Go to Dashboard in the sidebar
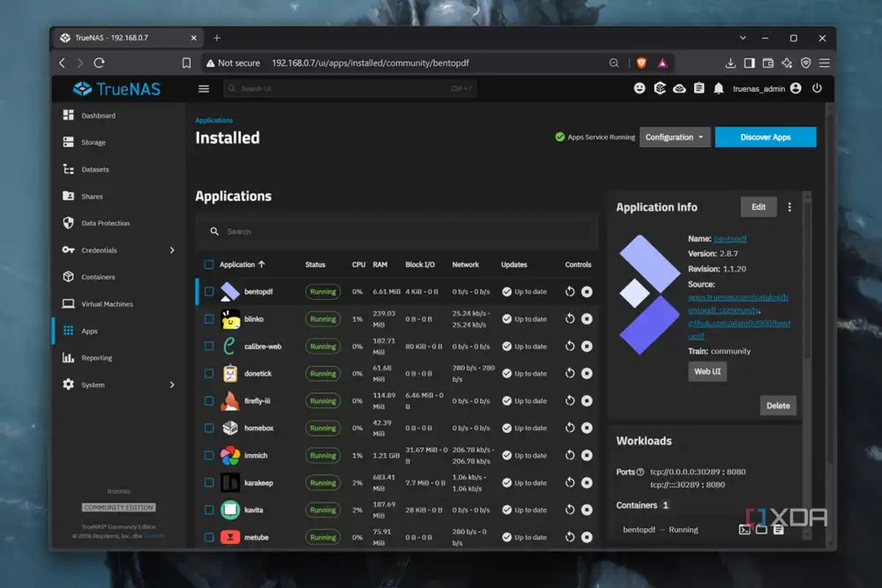 click(x=98, y=115)
